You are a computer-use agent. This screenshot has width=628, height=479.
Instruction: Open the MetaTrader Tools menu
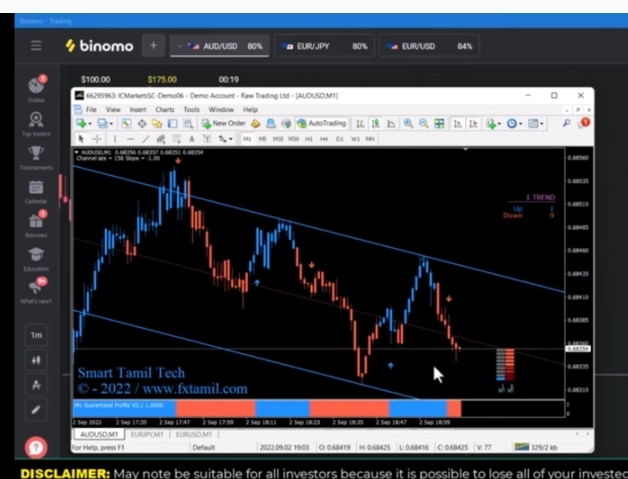191,109
